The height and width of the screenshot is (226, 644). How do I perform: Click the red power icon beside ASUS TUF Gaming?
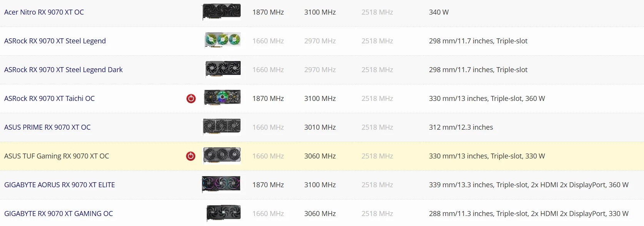click(191, 156)
